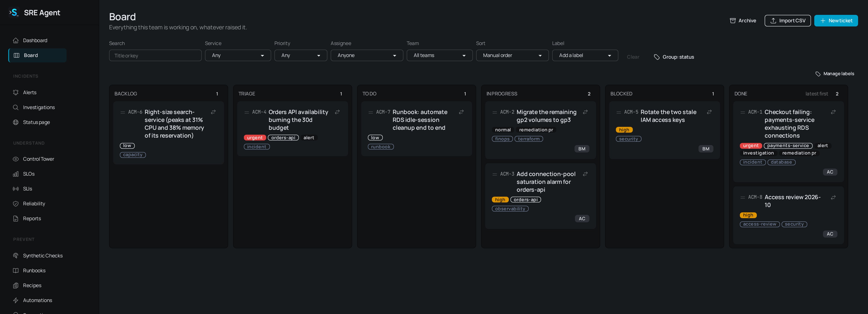Open the Assignee Anyone dropdown

(x=367, y=55)
